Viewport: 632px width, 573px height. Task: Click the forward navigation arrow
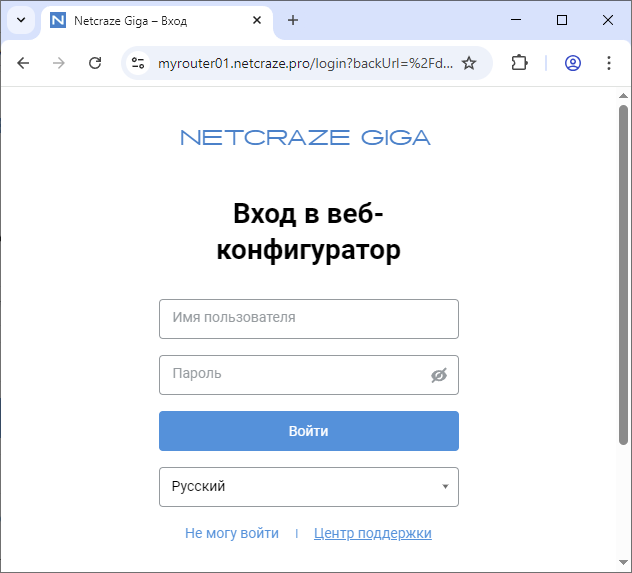pos(59,63)
